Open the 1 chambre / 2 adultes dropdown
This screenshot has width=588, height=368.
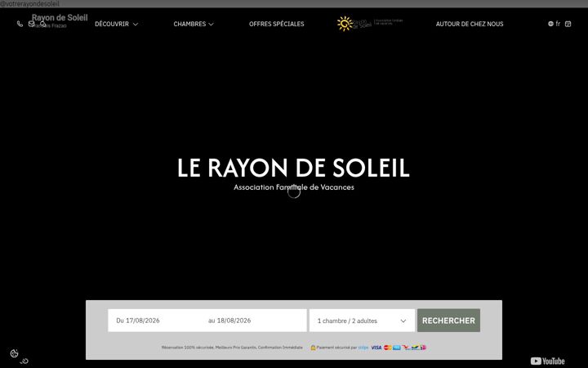coord(362,321)
